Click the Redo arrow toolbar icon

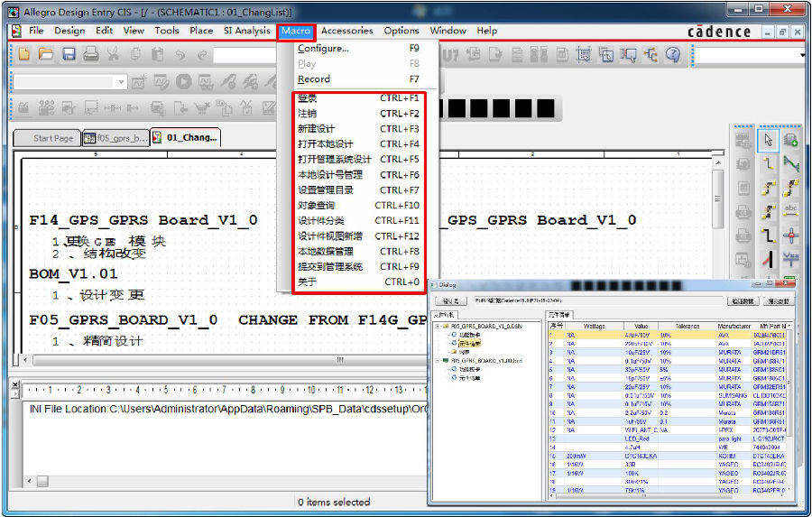point(202,55)
